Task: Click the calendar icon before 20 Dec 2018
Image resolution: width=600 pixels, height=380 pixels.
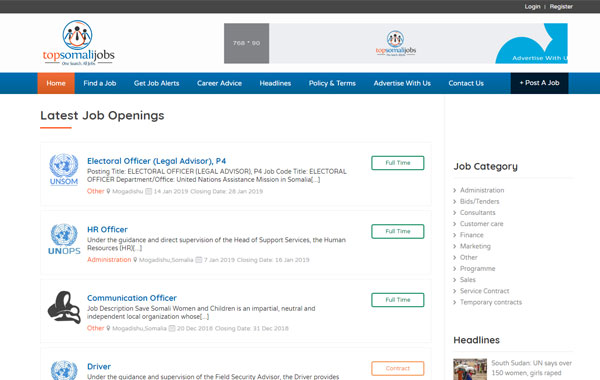Action: point(172,328)
